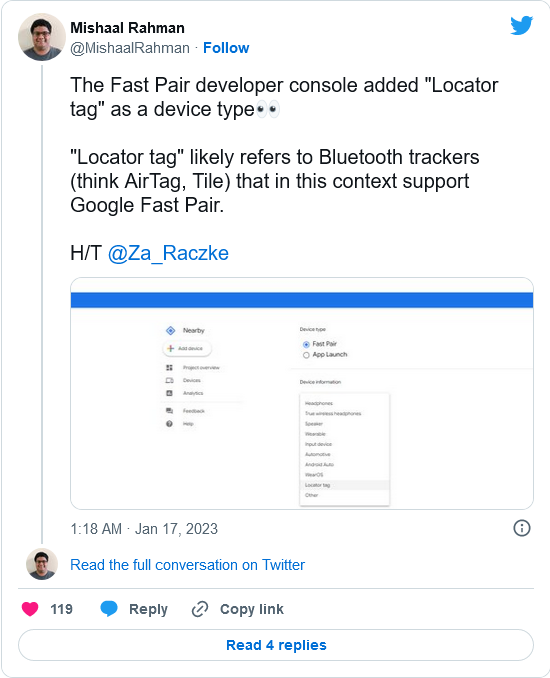Open the tweet info circle icon

click(521, 528)
